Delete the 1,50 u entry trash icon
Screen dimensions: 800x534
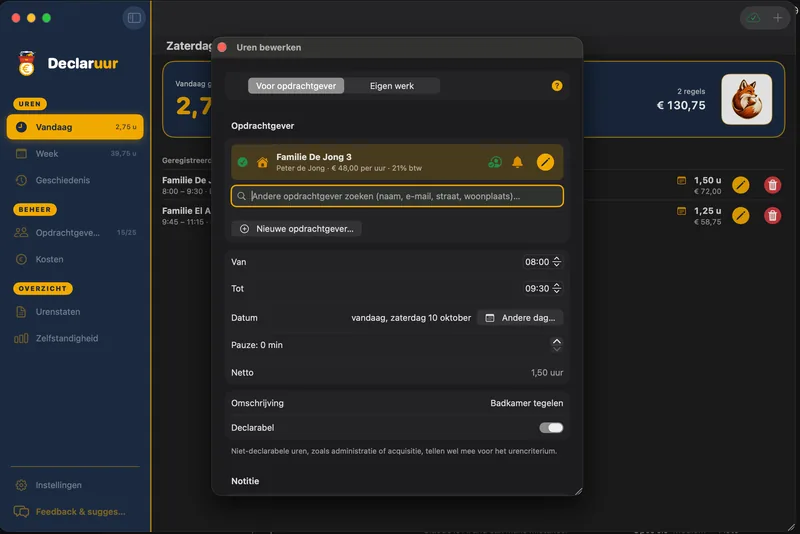pyautogui.click(x=772, y=185)
